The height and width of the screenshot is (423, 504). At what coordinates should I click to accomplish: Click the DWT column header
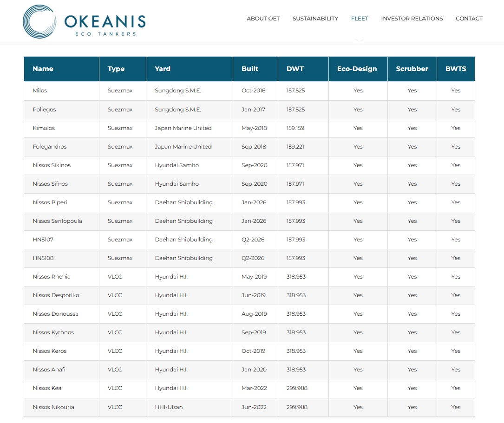tap(295, 69)
